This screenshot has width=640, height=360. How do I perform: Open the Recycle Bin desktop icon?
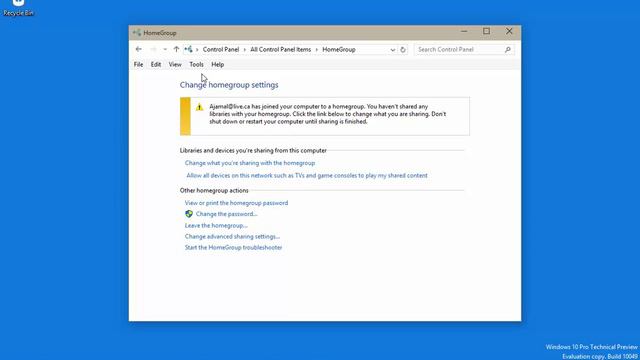(x=18, y=7)
